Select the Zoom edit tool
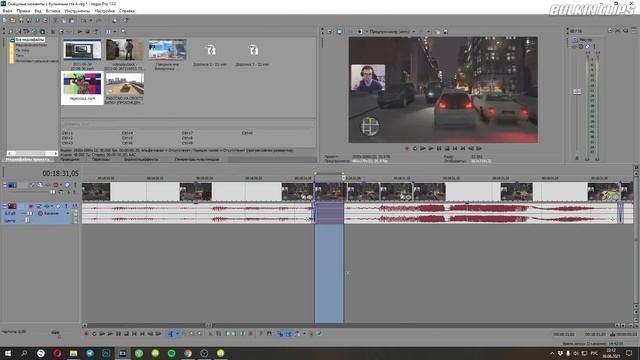The width and height of the screenshot is (640, 360). [x=200, y=333]
